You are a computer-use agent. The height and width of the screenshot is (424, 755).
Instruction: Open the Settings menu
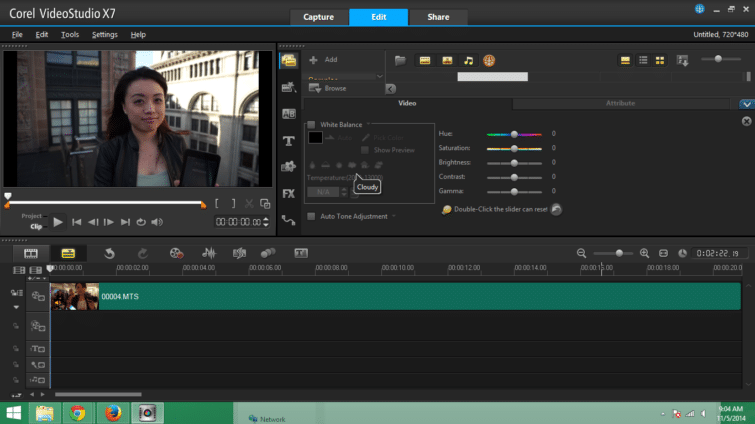point(104,35)
